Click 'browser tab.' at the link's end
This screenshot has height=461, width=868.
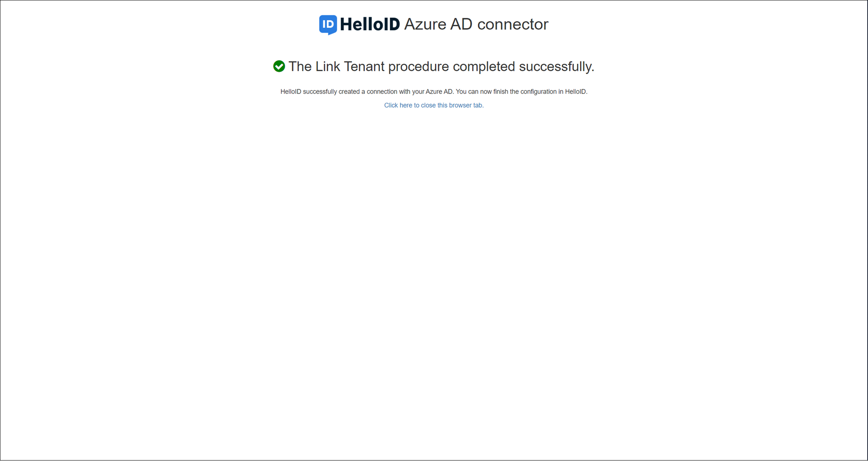[x=466, y=105]
